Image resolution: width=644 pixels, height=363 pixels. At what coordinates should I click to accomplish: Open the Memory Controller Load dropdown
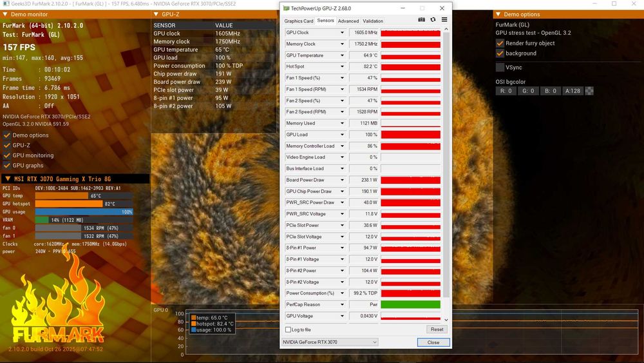[x=342, y=146]
